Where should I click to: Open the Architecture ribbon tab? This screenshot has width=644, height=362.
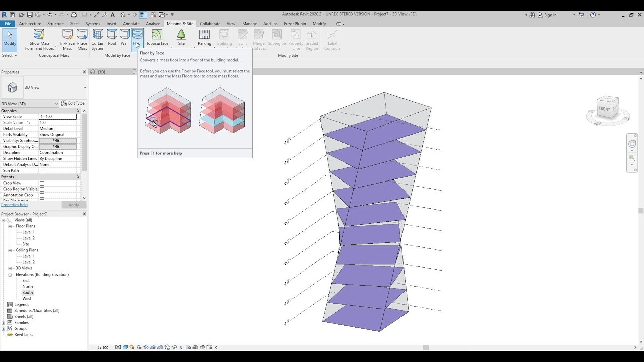point(30,24)
